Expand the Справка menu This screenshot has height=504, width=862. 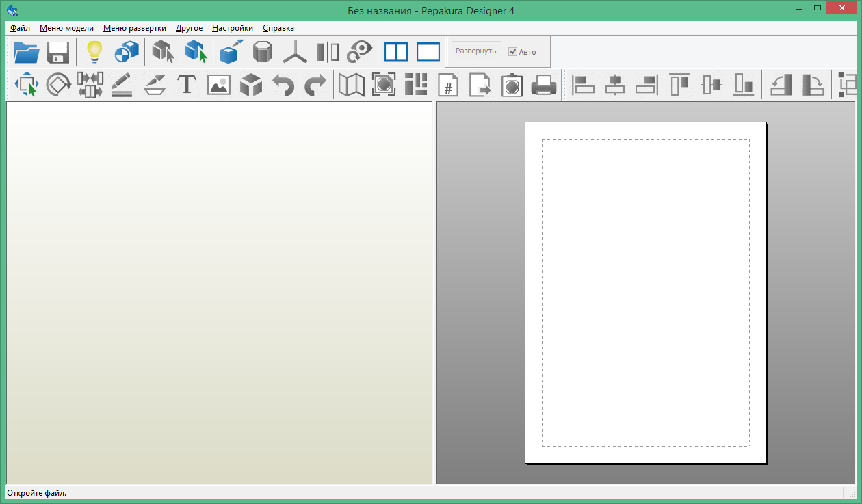278,28
